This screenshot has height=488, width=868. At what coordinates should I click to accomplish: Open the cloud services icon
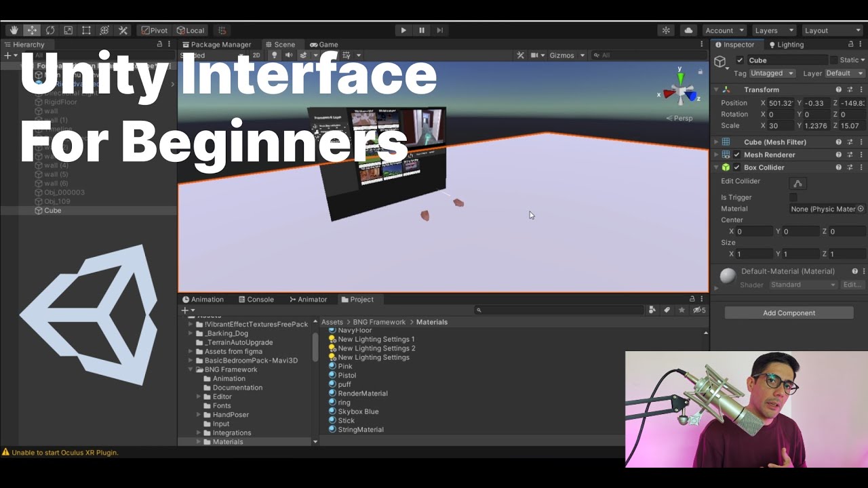689,30
